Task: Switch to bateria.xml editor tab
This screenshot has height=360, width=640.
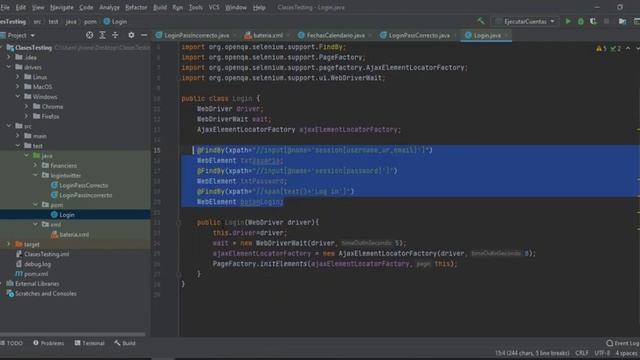Action: click(267, 36)
